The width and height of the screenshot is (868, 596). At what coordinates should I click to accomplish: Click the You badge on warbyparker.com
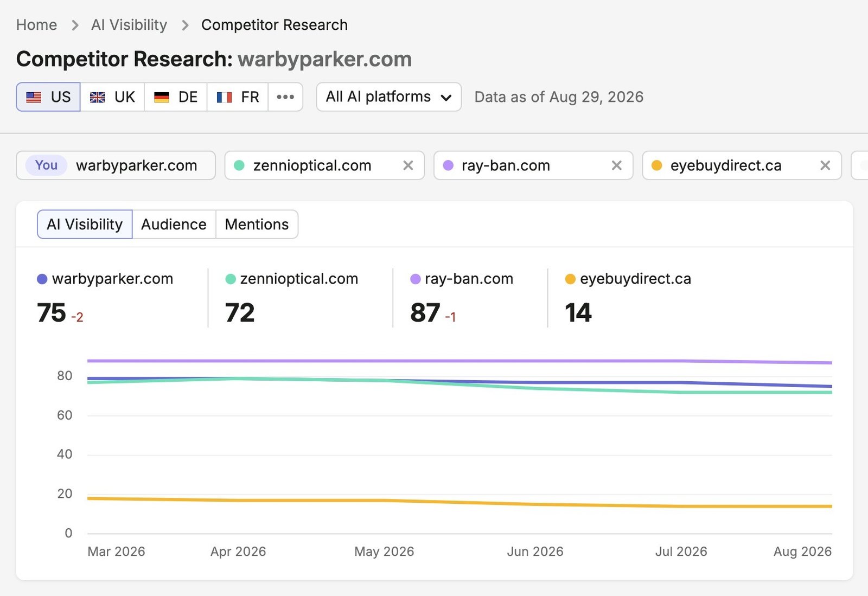click(47, 165)
